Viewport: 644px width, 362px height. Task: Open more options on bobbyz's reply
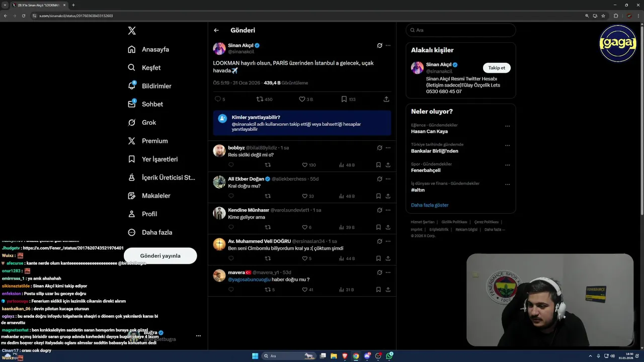[x=388, y=148]
